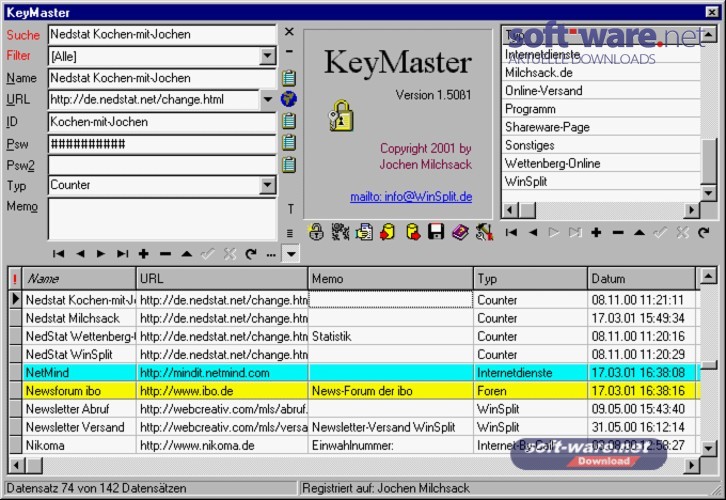Jump to last record in entry navigator
Viewport: 726px width, 500px height.
122,254
